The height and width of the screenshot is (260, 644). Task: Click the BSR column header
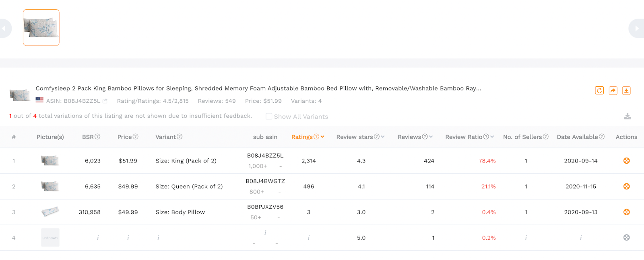pos(88,137)
